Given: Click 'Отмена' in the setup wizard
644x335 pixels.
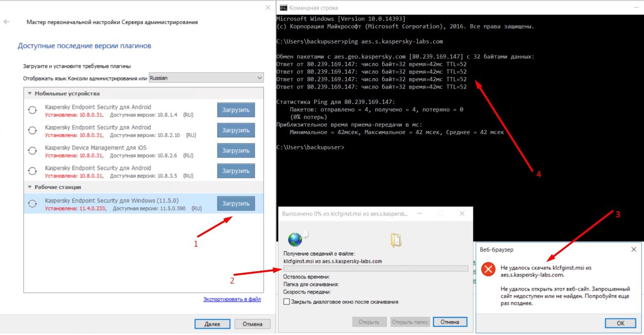Looking at the screenshot, I should 252,324.
